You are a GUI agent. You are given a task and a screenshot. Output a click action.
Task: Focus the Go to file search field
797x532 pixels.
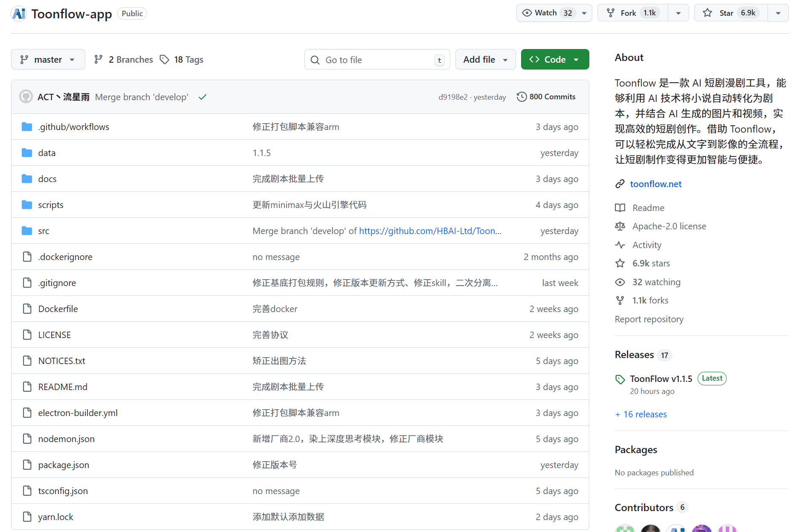click(377, 60)
